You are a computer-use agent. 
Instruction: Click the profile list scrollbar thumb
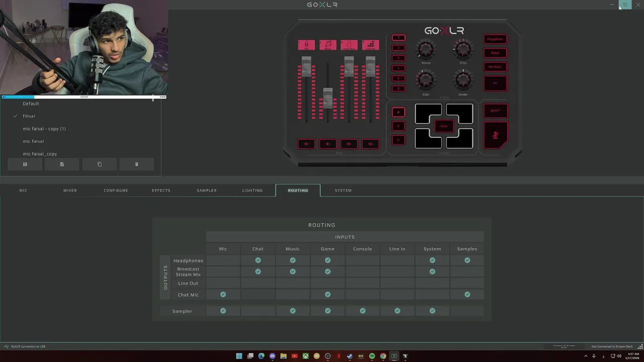(x=153, y=99)
